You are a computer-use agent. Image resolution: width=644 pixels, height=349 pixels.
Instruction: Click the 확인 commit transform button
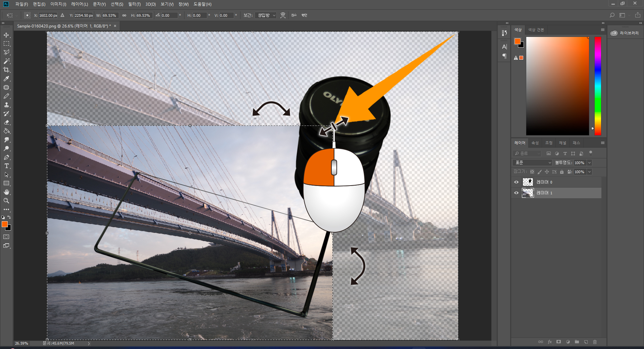[x=304, y=15]
